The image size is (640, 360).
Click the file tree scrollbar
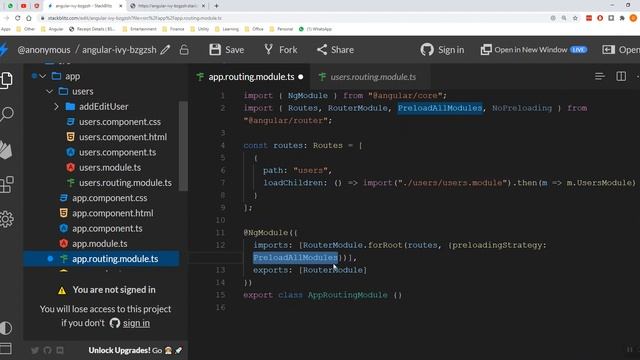(183, 146)
